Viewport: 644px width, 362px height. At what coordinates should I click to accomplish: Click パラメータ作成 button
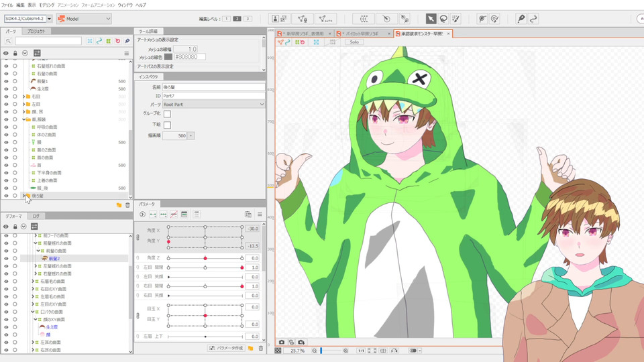[226, 348]
